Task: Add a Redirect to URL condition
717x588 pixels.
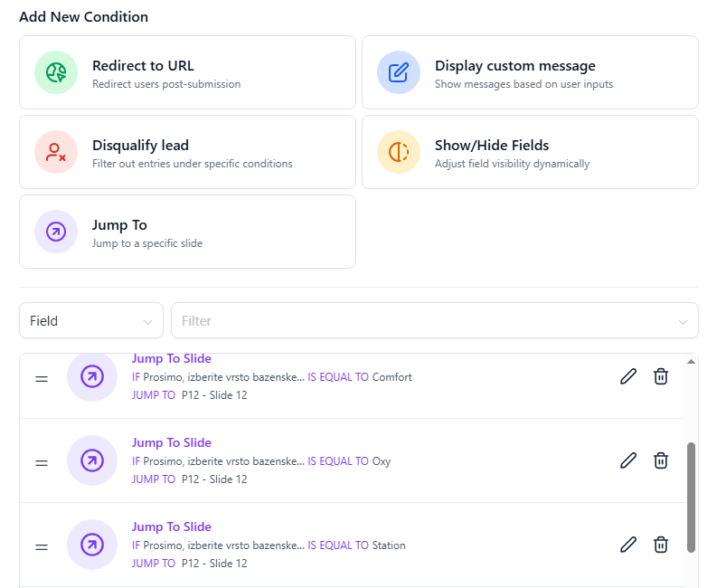Action: click(x=187, y=72)
